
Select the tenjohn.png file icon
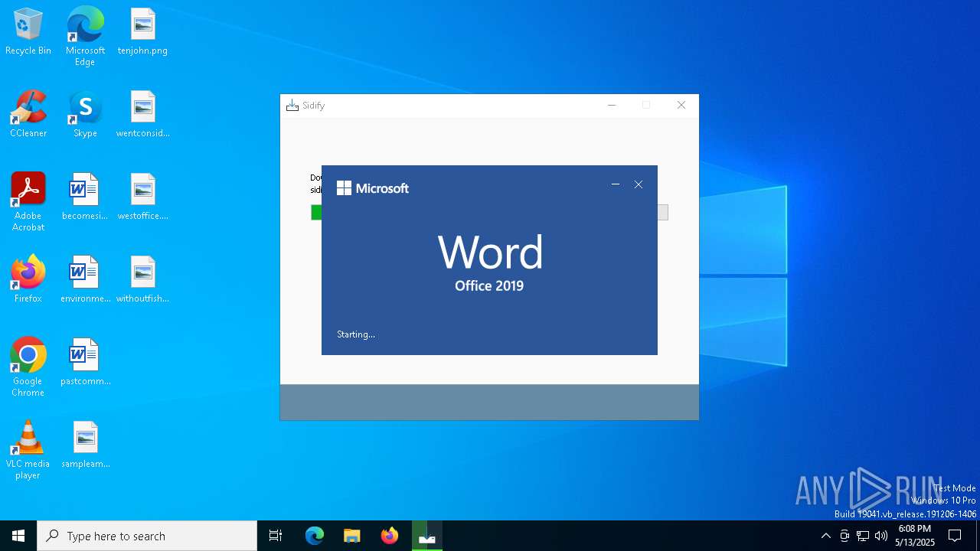pos(142,32)
